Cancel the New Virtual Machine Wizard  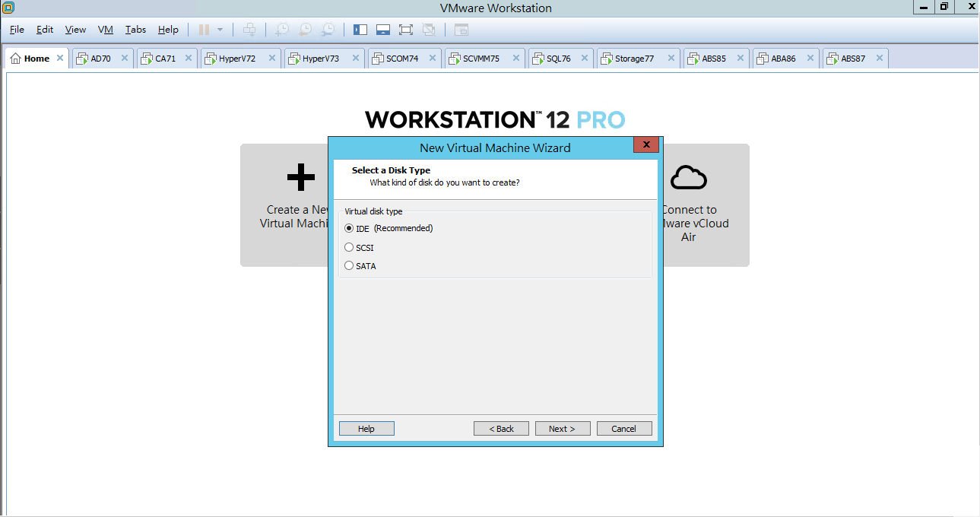click(x=624, y=429)
